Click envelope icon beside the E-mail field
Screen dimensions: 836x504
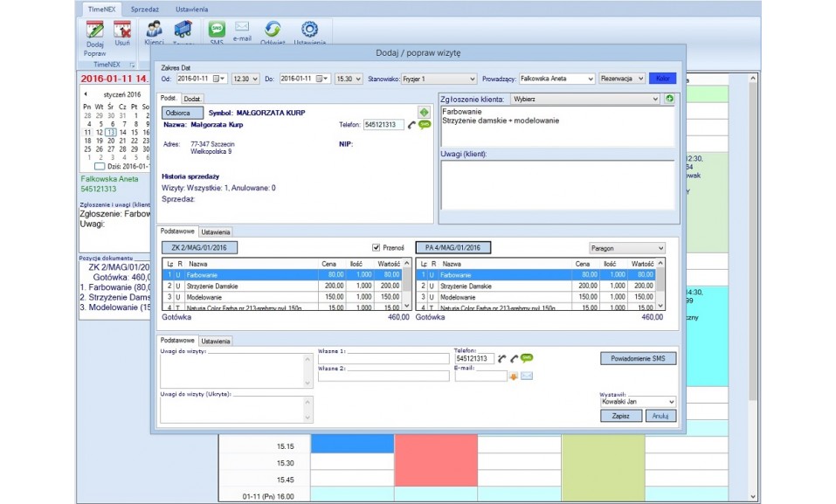tap(527, 376)
